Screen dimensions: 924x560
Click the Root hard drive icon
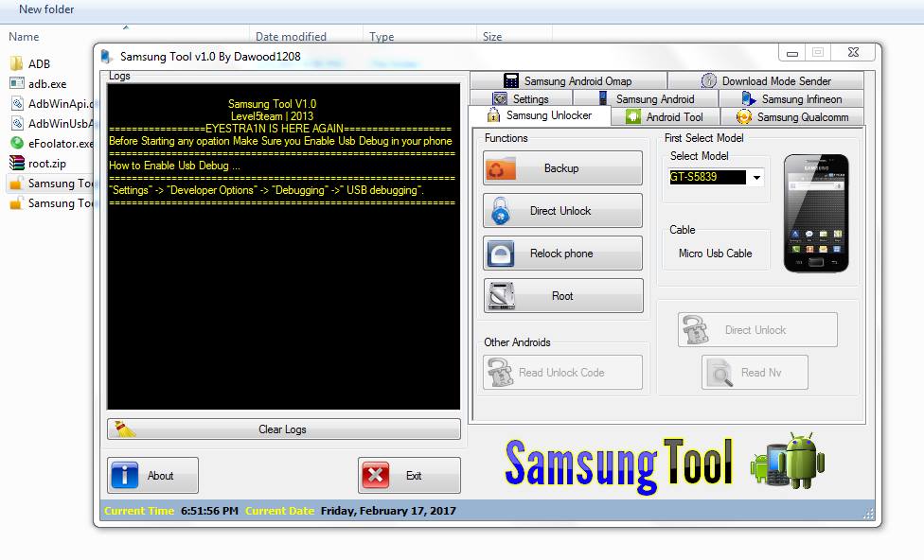[502, 295]
